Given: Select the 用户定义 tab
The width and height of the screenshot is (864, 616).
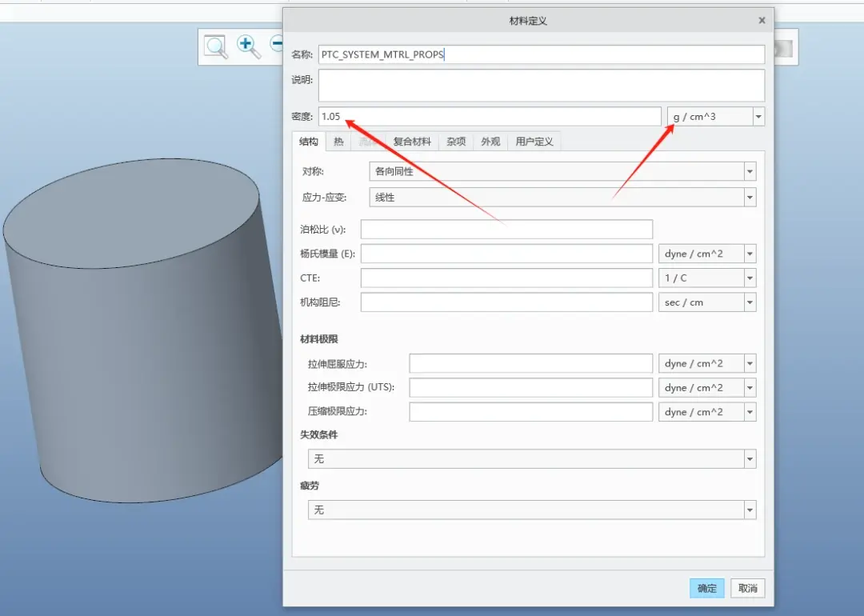Looking at the screenshot, I should 534,142.
